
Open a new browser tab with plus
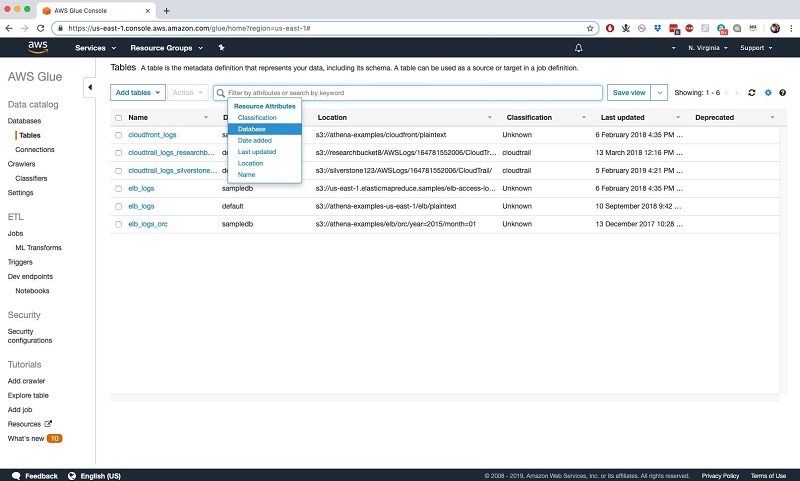pos(166,10)
